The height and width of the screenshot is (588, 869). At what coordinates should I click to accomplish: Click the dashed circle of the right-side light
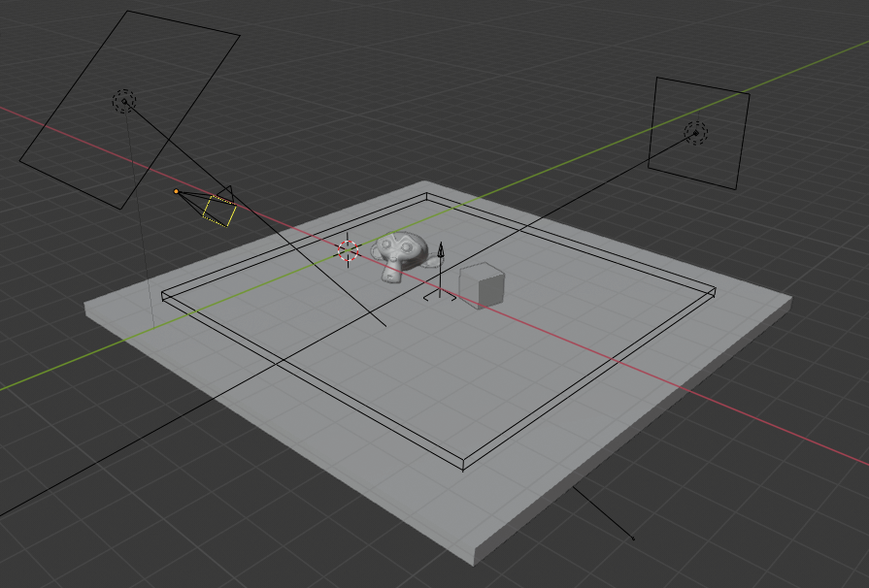pos(695,133)
